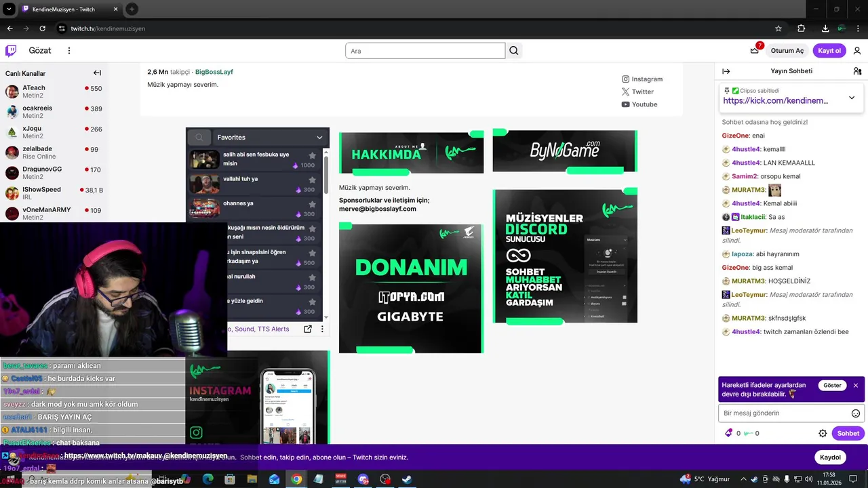
Task: Click the Oturum Aç button
Action: [x=787, y=51]
